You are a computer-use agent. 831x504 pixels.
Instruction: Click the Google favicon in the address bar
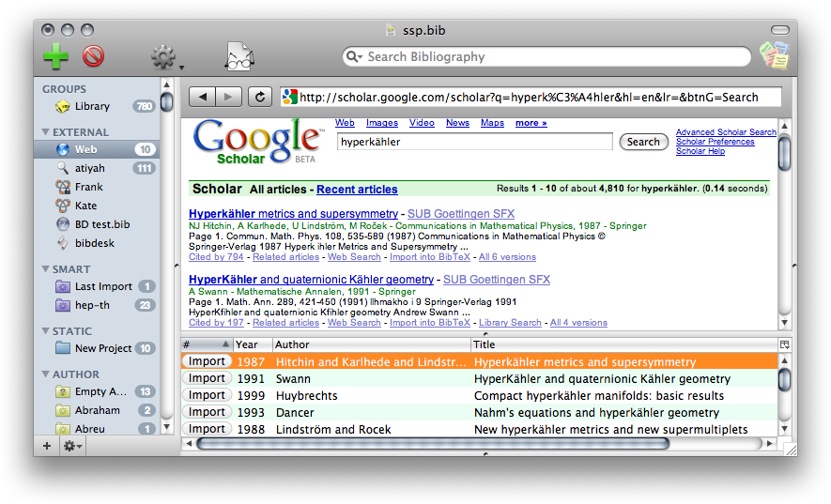pyautogui.click(x=290, y=97)
